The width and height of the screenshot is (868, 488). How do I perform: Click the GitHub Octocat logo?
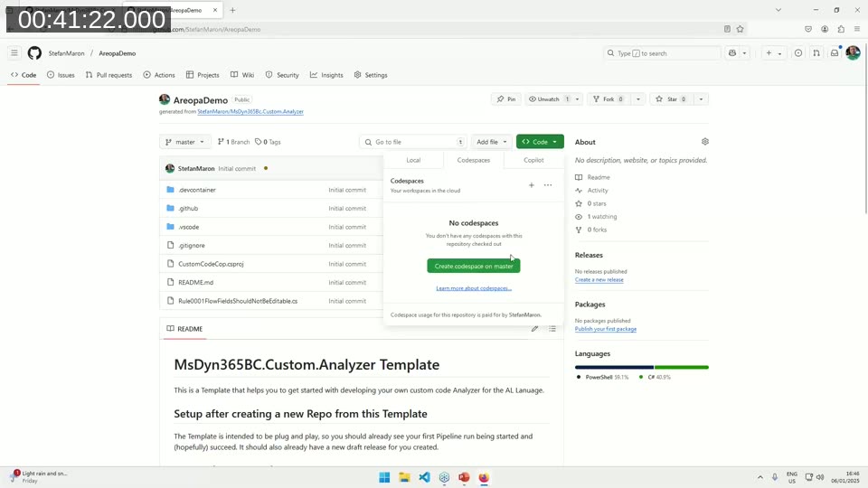click(x=35, y=53)
